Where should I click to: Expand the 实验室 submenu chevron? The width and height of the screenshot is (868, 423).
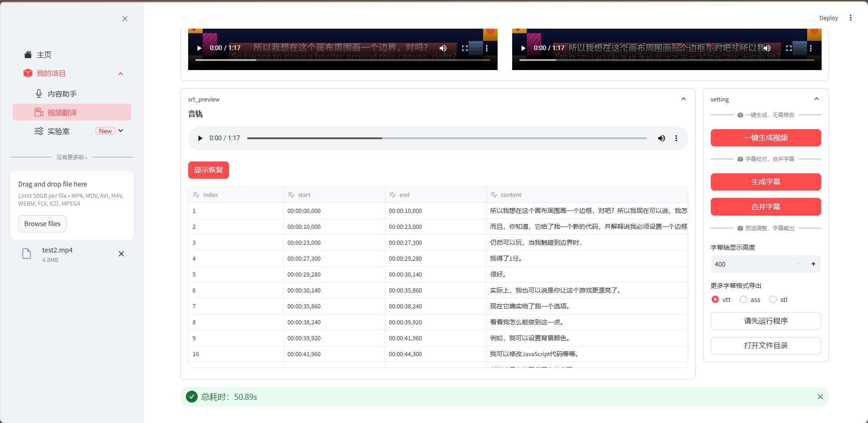(121, 131)
